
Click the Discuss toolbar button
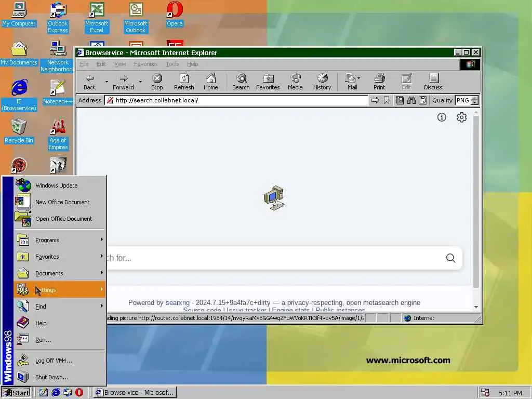coord(433,82)
